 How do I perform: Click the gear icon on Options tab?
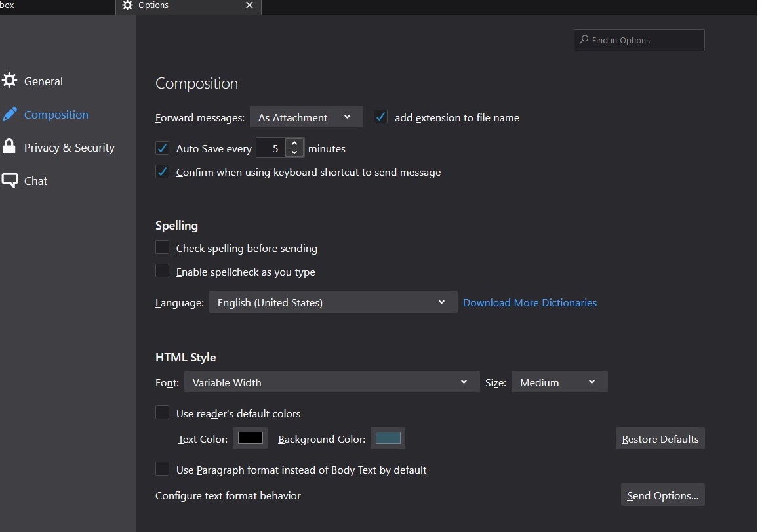pos(128,5)
